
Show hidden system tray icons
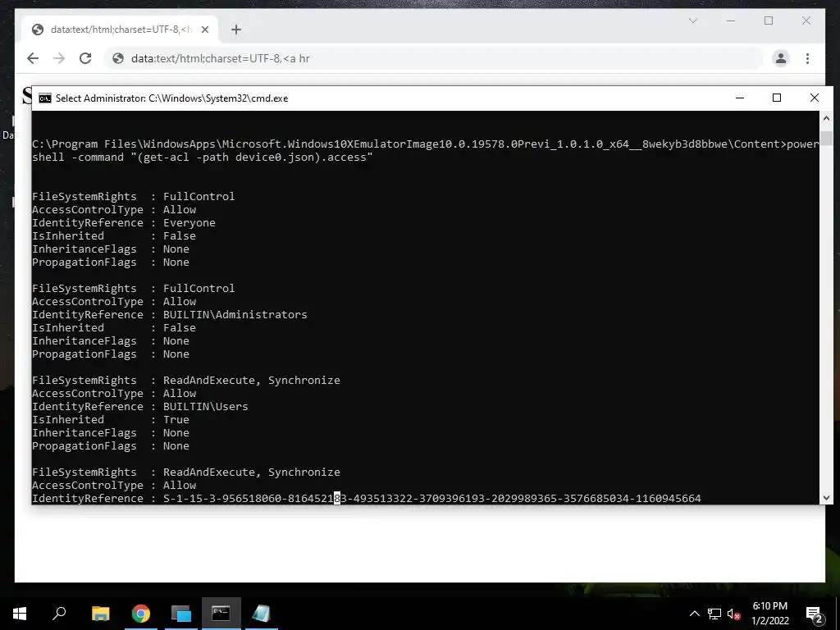(x=694, y=614)
